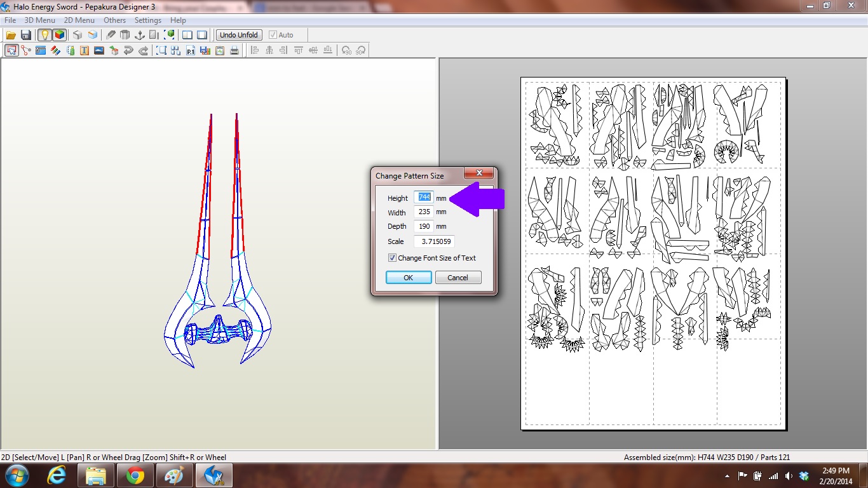Select the eraser-shaped open edges tool
The width and height of the screenshot is (868, 488).
coord(111,35)
